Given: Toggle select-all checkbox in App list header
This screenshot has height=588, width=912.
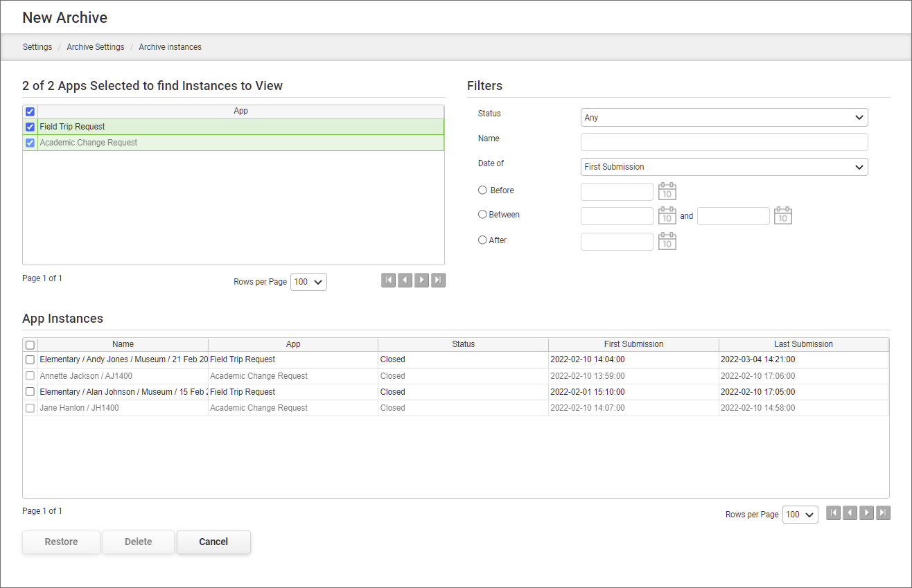Looking at the screenshot, I should click(x=30, y=112).
